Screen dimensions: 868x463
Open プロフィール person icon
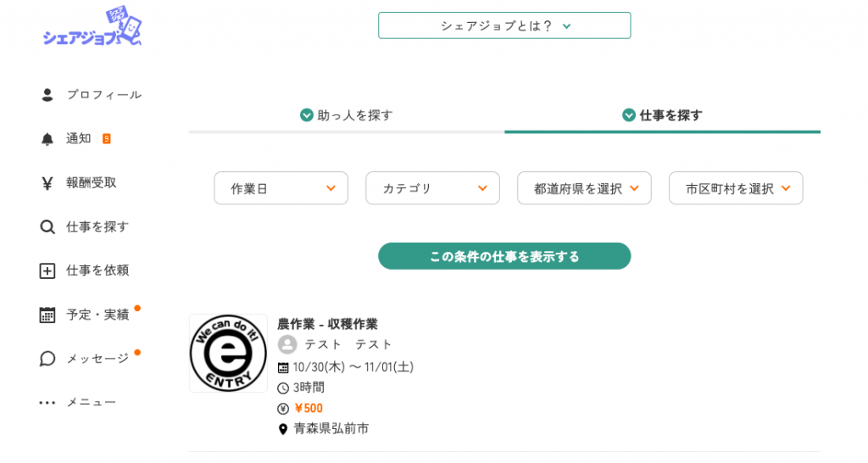click(x=47, y=95)
